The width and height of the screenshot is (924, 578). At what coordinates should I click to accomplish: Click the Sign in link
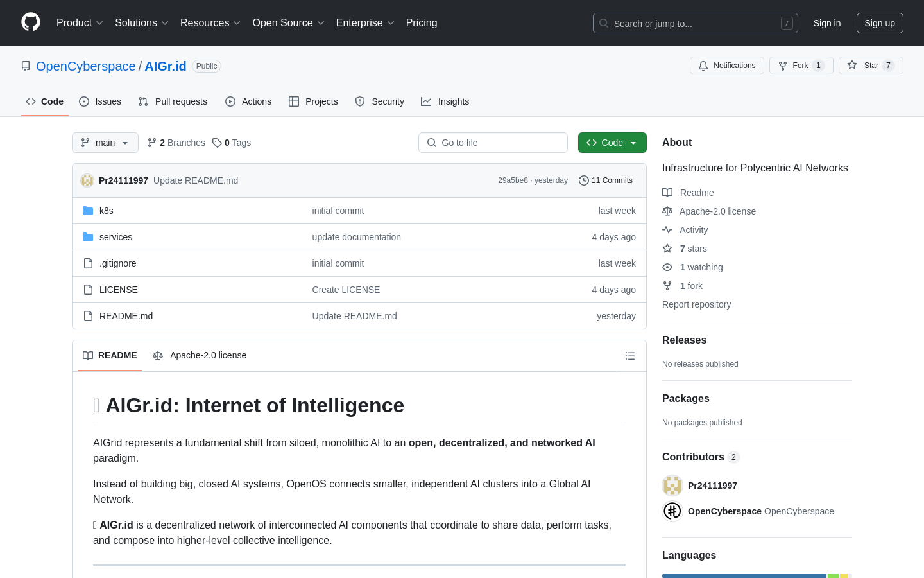pyautogui.click(x=827, y=23)
